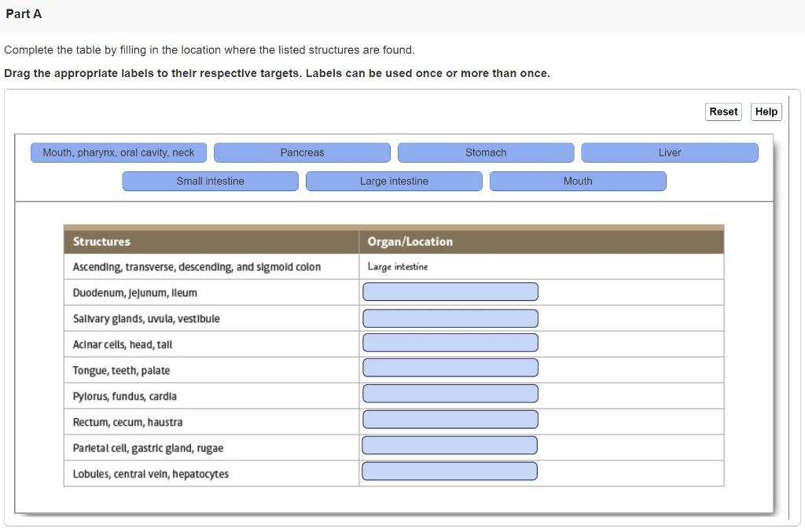This screenshot has height=532, width=805.
Task: Click the Help button
Action: [x=765, y=111]
